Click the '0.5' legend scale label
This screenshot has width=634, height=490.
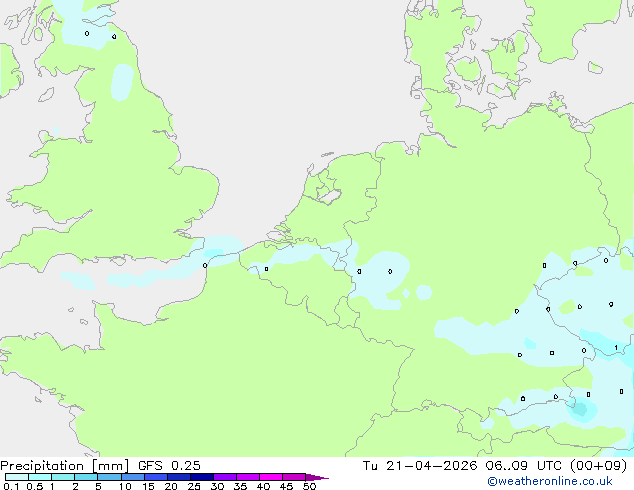[x=35, y=486]
